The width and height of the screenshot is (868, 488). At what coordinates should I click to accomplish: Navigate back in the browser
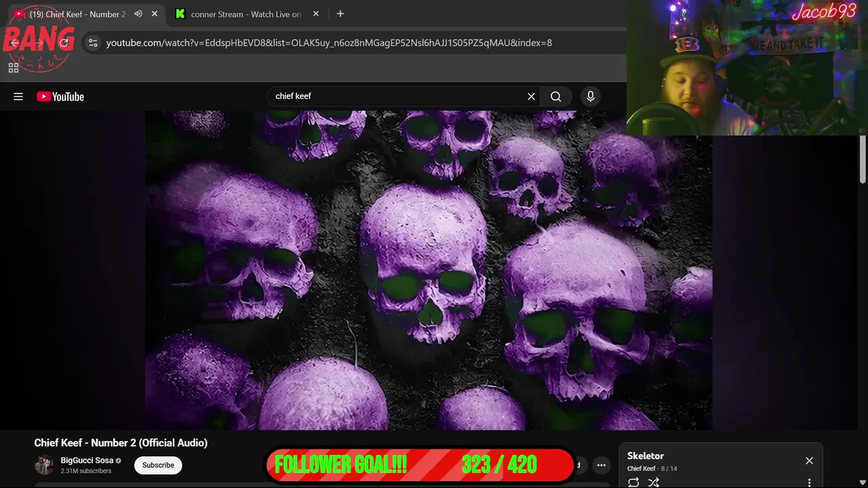pos(15,43)
